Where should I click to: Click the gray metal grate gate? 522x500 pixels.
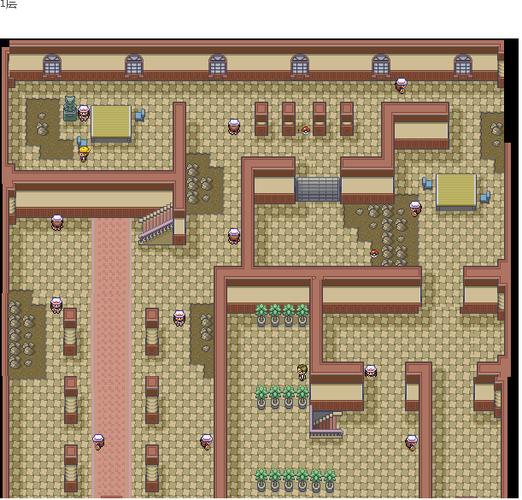[x=318, y=189]
